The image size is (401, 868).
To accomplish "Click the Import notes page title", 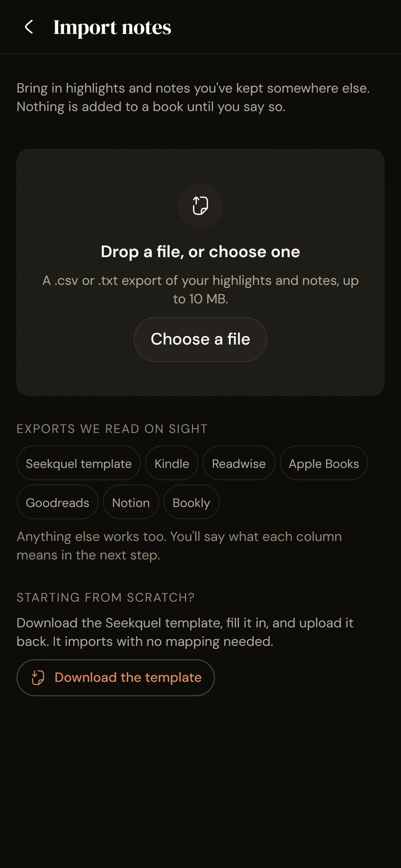I will pyautogui.click(x=112, y=27).
